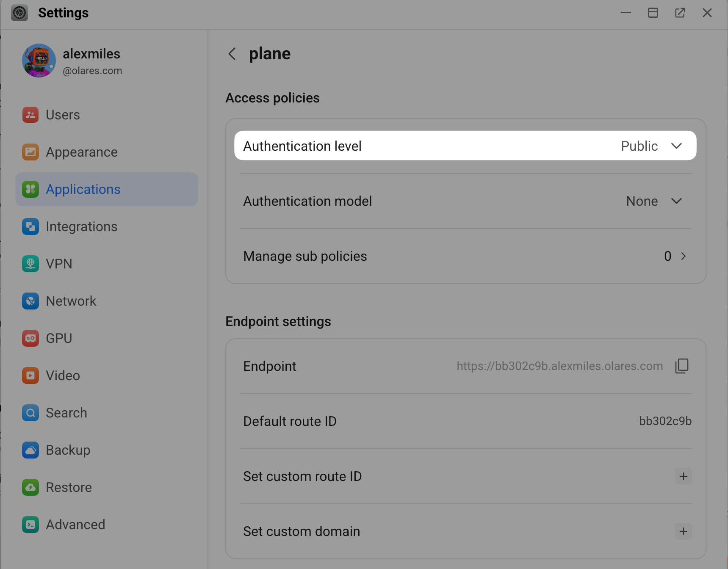Image resolution: width=728 pixels, height=569 pixels.
Task: Click the alexmiles profile avatar
Action: (39, 61)
